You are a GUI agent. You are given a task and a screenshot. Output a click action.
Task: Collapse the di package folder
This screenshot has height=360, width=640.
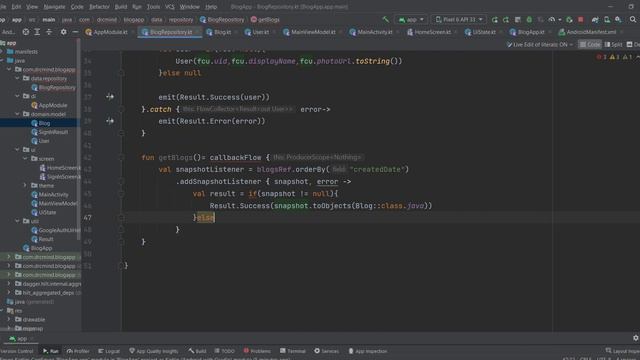point(17,96)
